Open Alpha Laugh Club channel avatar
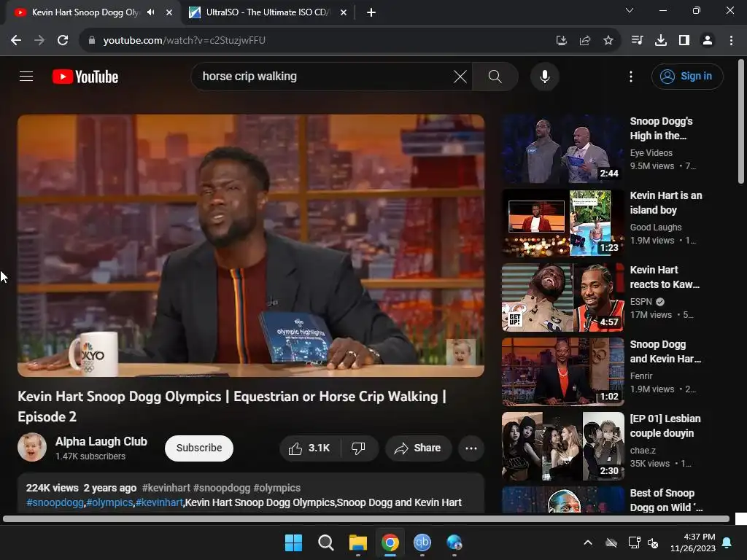Viewport: 747px width, 560px height. pyautogui.click(x=32, y=447)
